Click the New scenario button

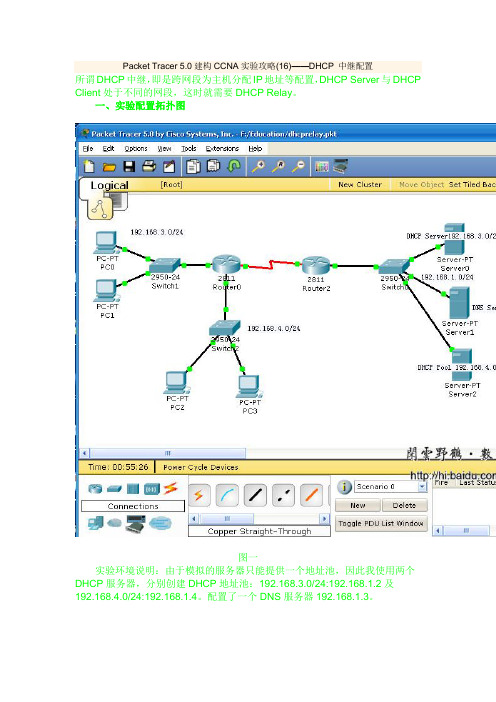[x=358, y=505]
